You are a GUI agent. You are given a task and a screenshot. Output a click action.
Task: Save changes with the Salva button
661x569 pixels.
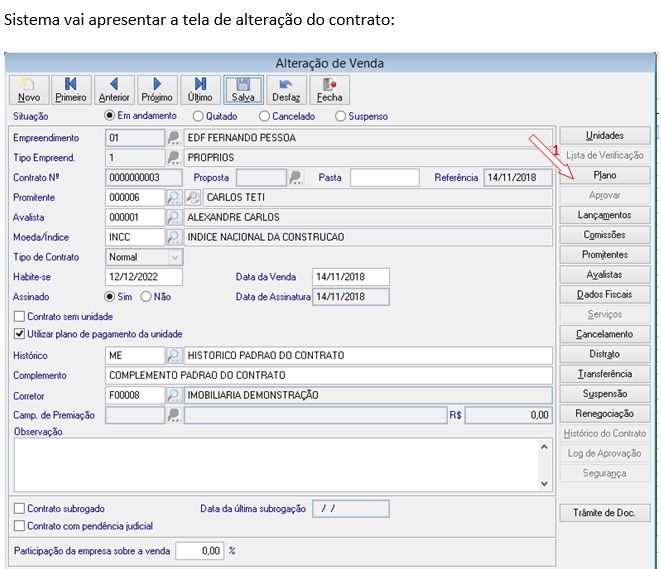243,90
